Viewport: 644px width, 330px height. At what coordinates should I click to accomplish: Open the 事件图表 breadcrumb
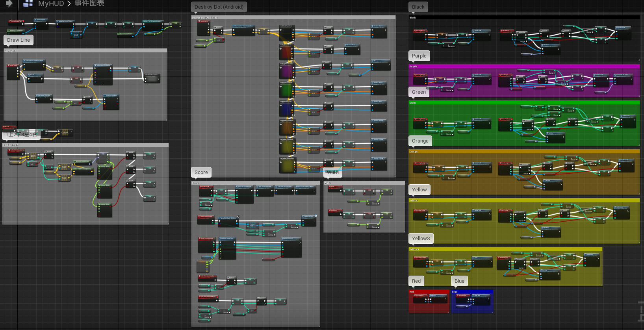click(x=89, y=4)
